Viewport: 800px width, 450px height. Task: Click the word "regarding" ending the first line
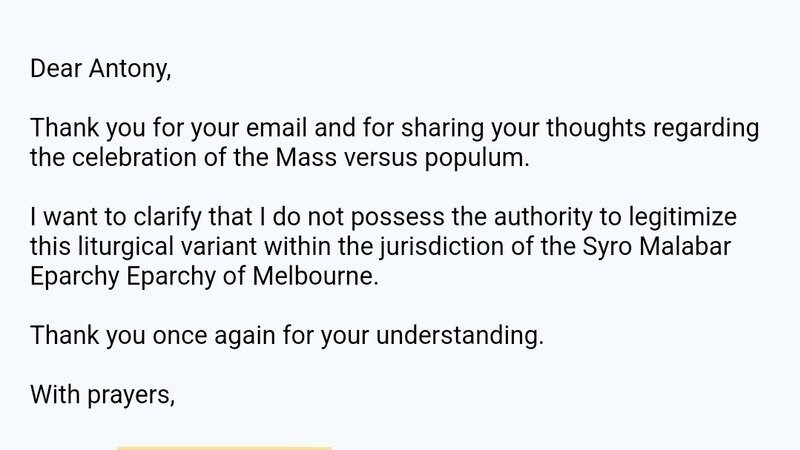[705, 129]
